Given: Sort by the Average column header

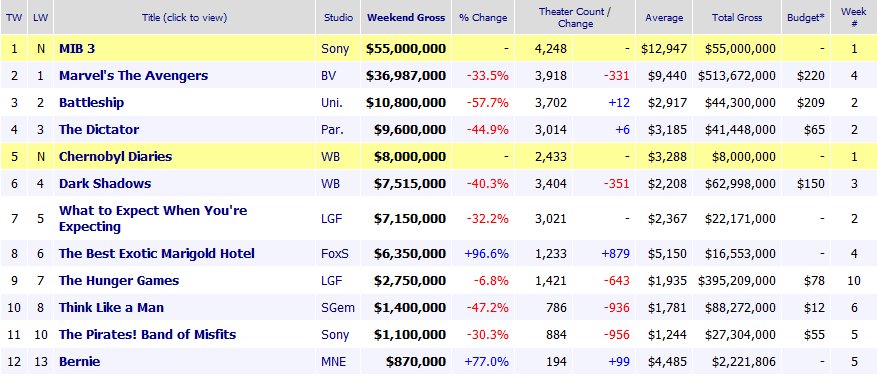Looking at the screenshot, I should (664, 17).
